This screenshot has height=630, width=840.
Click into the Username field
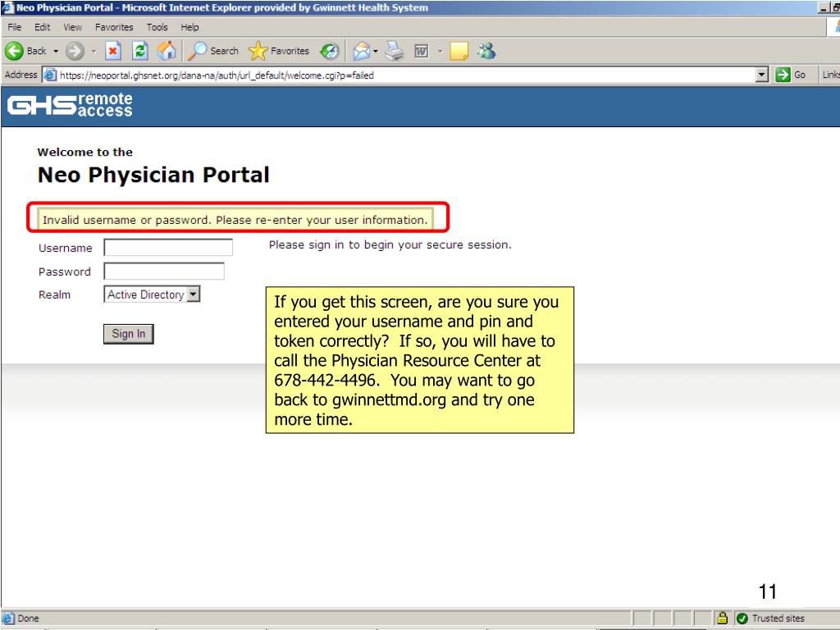[168, 248]
